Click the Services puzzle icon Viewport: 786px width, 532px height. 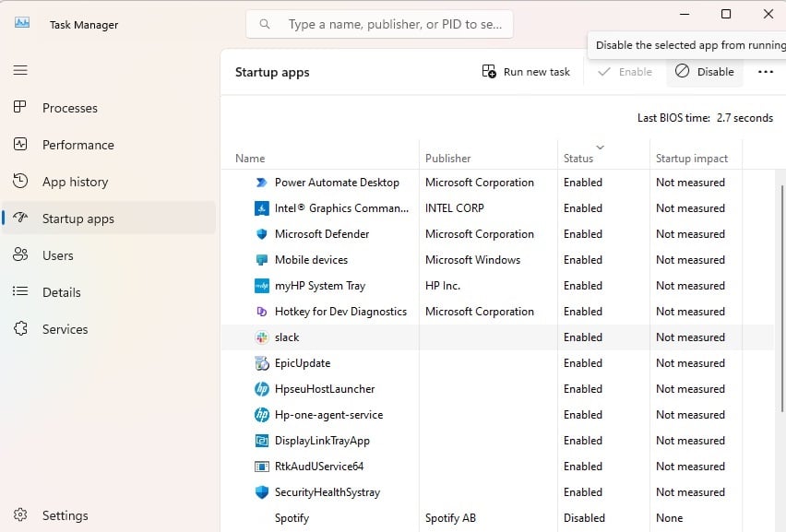tap(20, 328)
